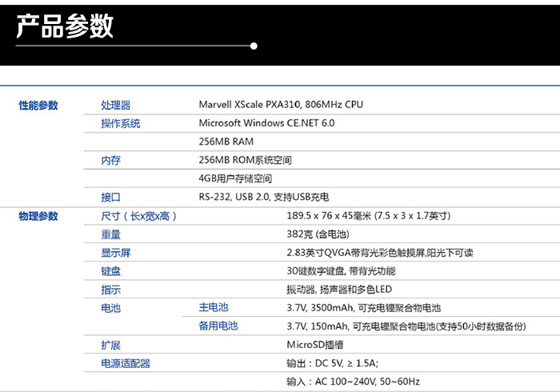Click the MicroSD插槽 value text
This screenshot has width=560, height=392.
click(314, 345)
